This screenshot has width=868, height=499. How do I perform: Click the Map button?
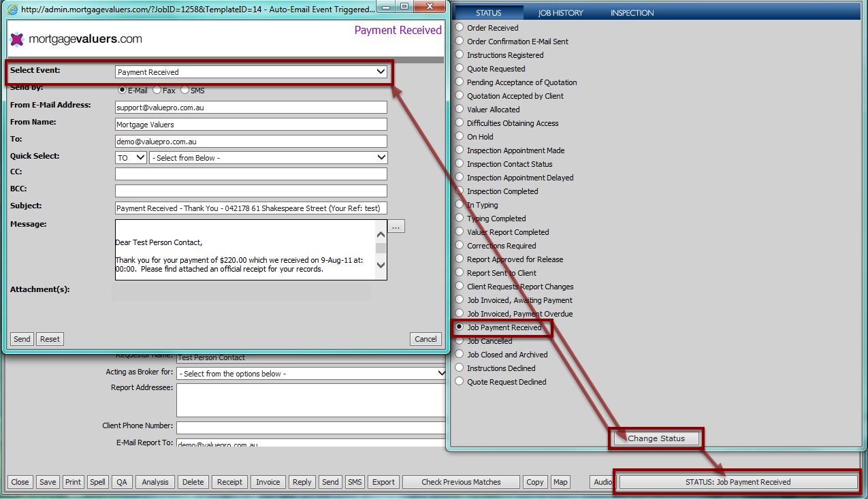[x=560, y=482]
